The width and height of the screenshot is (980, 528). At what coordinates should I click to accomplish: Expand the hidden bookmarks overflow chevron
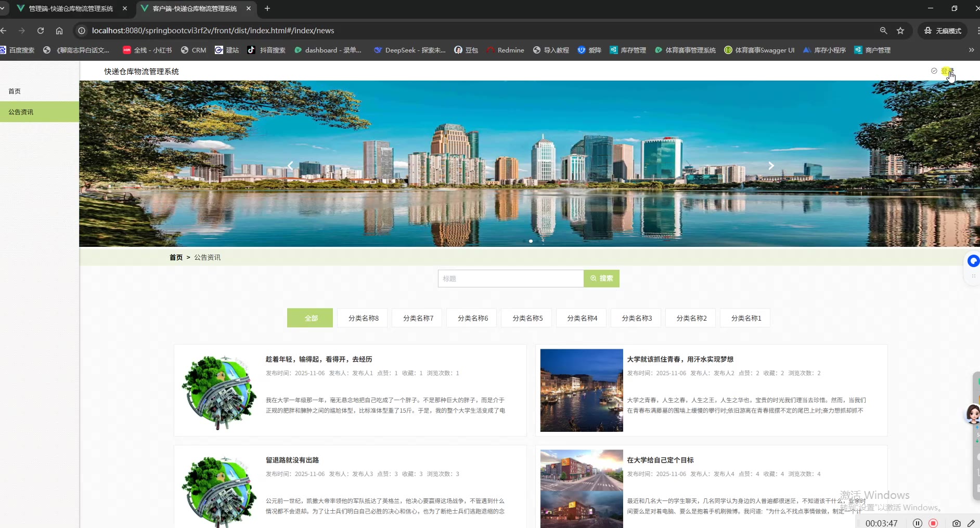click(971, 50)
